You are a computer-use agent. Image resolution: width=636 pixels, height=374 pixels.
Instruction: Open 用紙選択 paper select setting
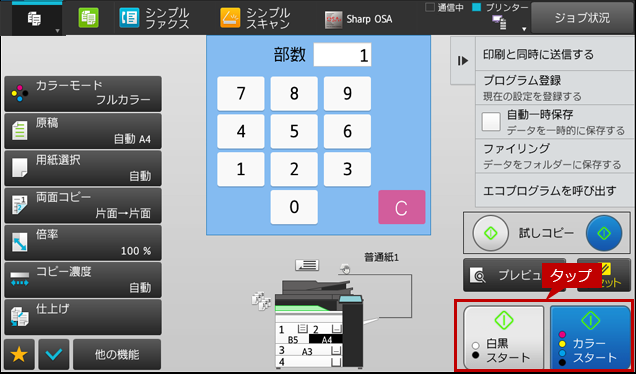click(x=83, y=168)
